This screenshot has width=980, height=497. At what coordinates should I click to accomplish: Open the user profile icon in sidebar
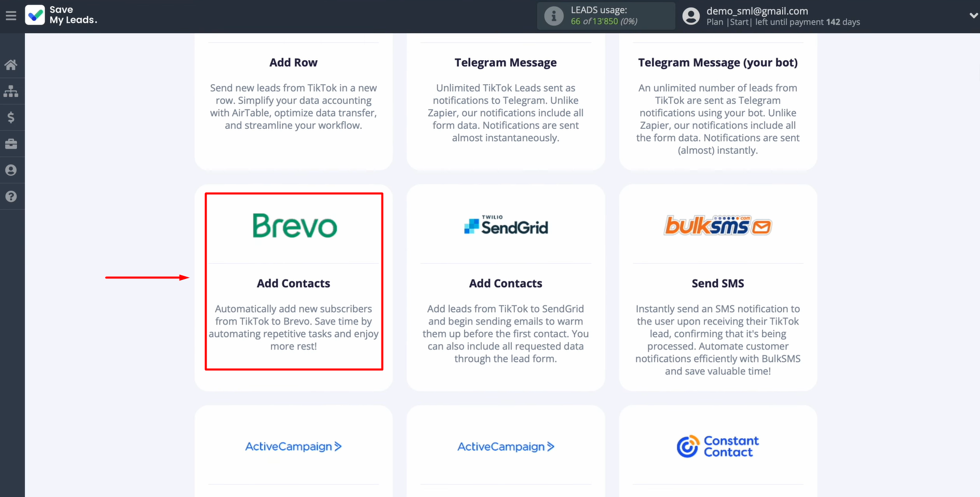point(11,170)
